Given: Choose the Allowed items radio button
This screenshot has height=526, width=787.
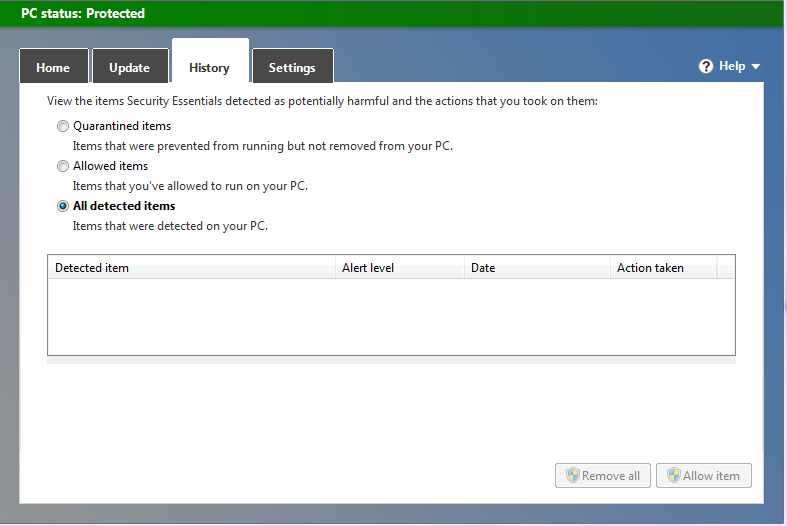Looking at the screenshot, I should pyautogui.click(x=63, y=166).
